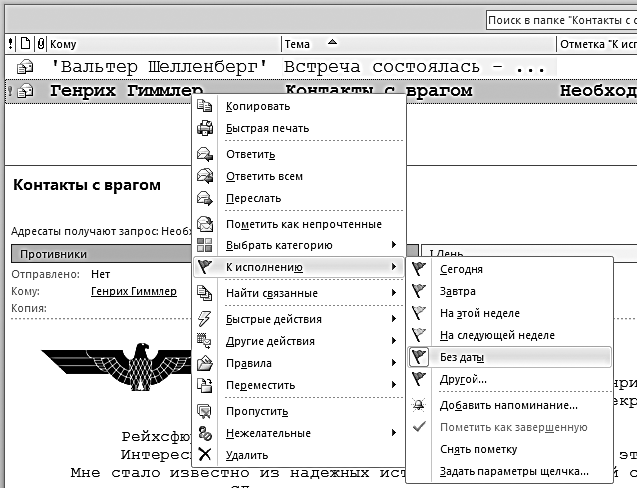637x488 pixels.
Task: Click the Переслать forward icon
Action: tap(205, 199)
